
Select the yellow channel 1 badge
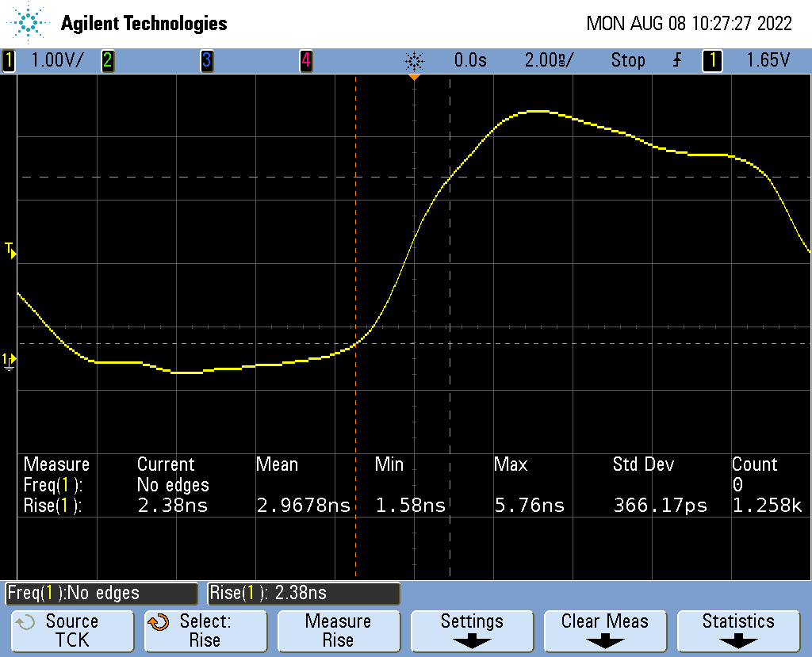point(9,60)
